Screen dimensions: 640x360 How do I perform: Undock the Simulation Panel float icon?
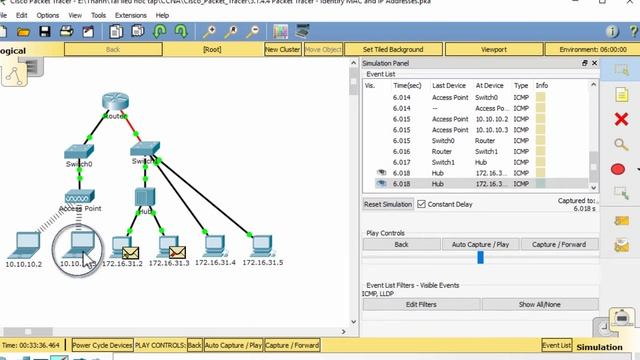pos(584,63)
